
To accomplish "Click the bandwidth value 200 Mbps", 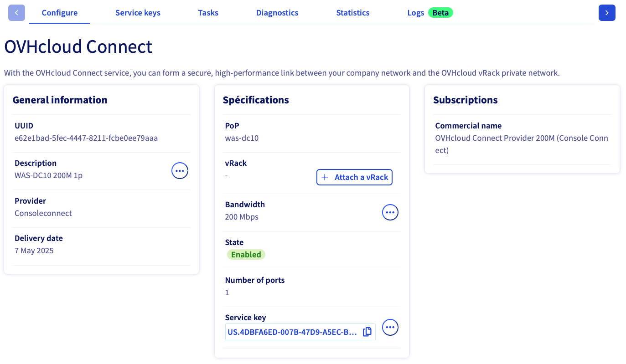I will [242, 217].
